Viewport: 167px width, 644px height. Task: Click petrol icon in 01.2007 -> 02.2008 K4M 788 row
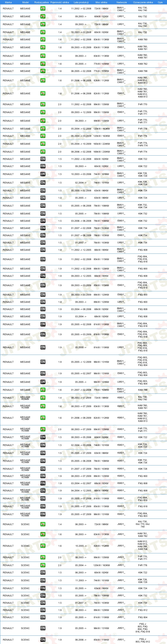pos(43,390)
